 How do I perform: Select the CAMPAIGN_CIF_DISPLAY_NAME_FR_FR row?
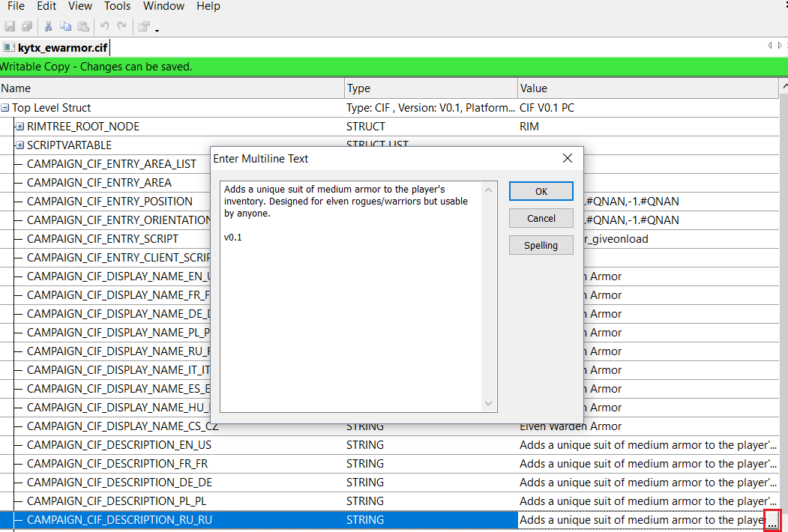tap(118, 295)
